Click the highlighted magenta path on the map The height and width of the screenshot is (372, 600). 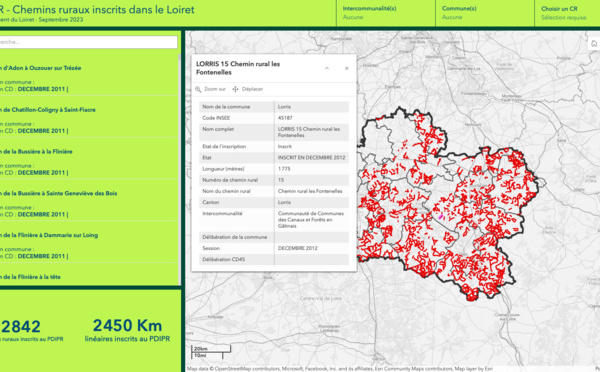[440, 217]
